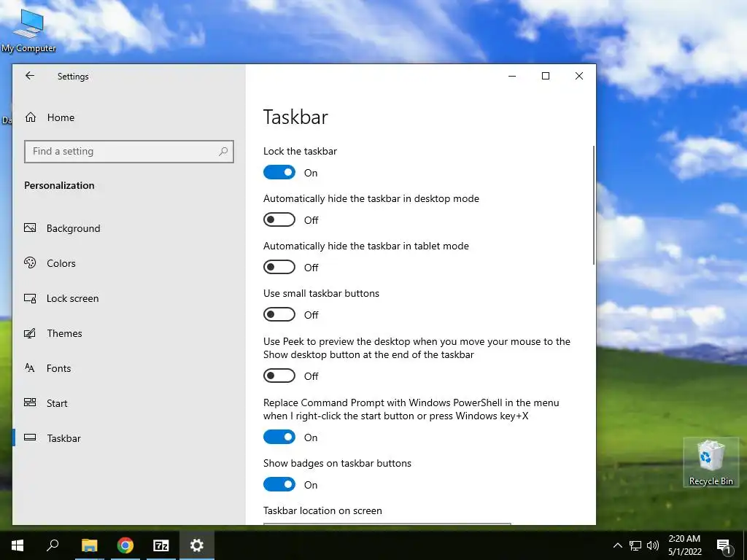The width and height of the screenshot is (747, 560).
Task: Turn off Show badges on taskbar buttons
Action: pos(279,484)
